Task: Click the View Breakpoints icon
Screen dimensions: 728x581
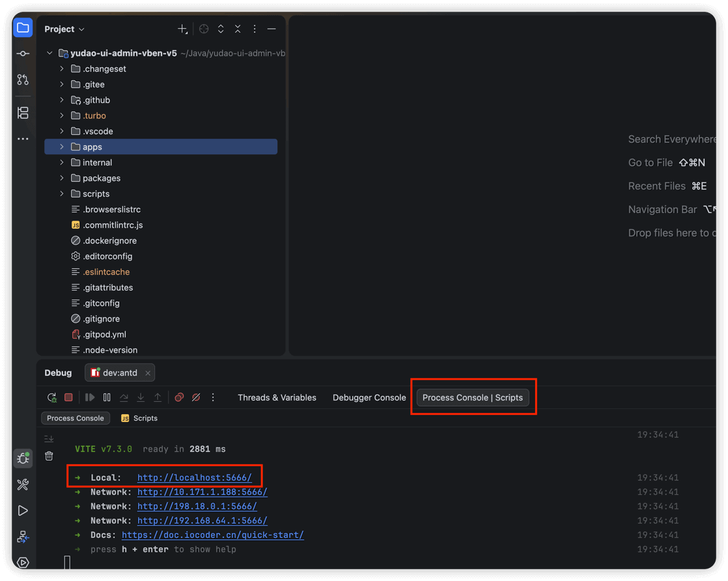Action: click(179, 397)
